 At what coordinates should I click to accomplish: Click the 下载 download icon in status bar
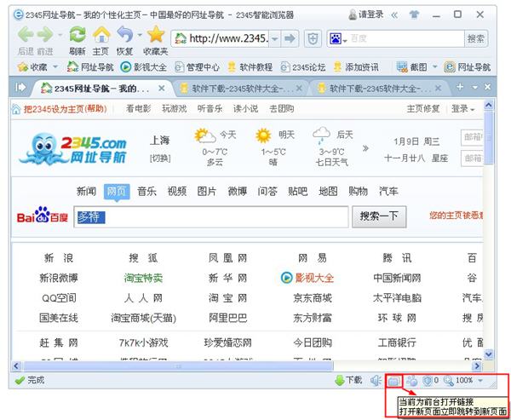tap(348, 380)
